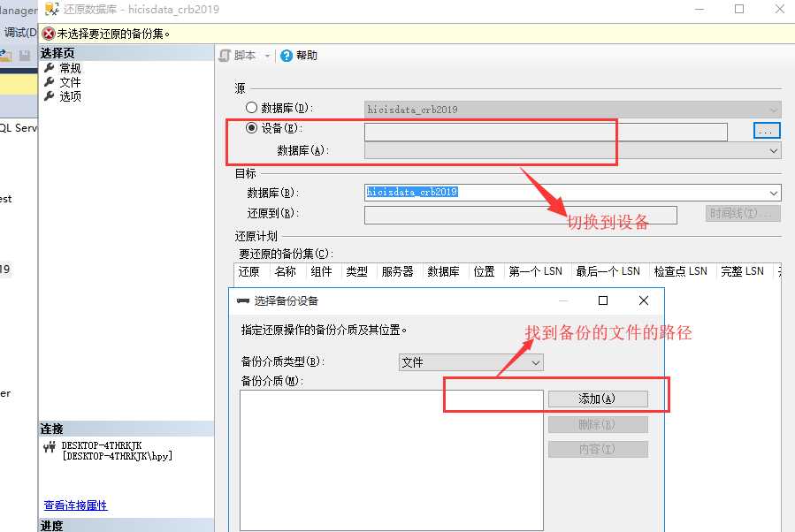Click the 服务器 column header
The image size is (795, 532).
point(398,271)
